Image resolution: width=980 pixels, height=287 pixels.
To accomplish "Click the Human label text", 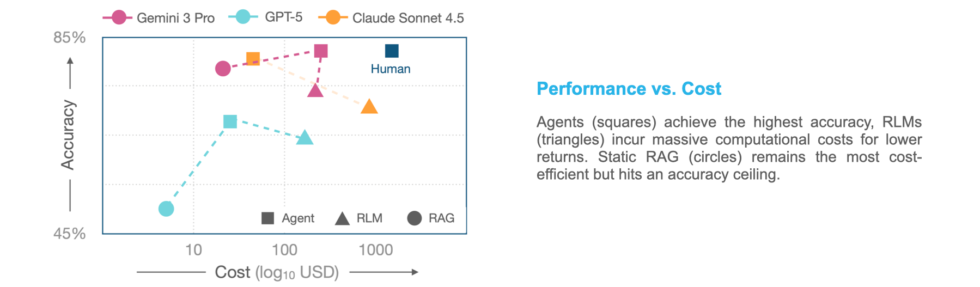I will point(391,69).
